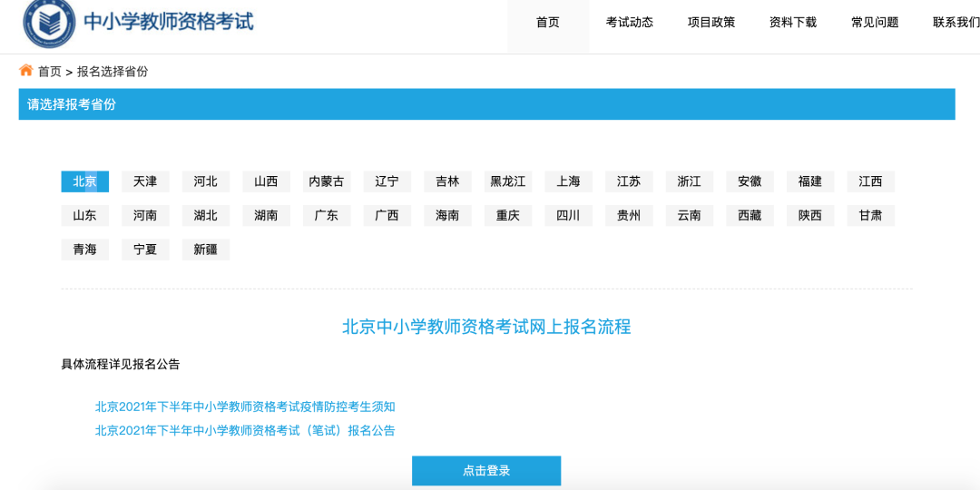This screenshot has height=490, width=980.
Task: Open 常见问题 in the navigation bar
Action: tap(875, 23)
